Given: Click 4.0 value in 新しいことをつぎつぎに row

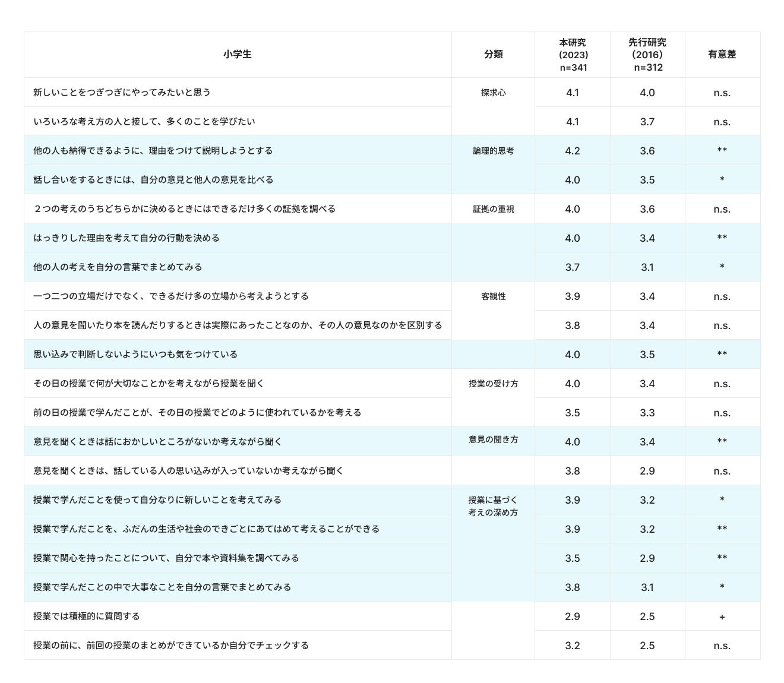Looking at the screenshot, I should coord(647,93).
